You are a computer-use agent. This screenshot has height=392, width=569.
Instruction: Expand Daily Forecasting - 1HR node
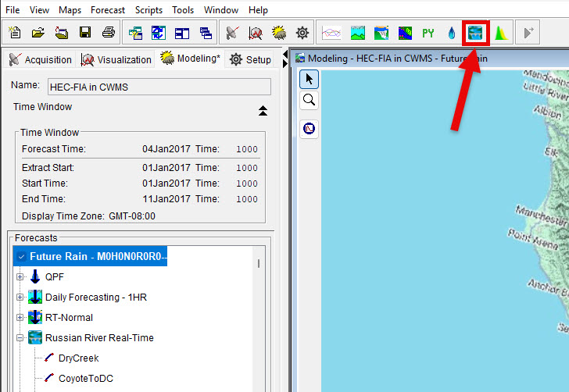tap(20, 297)
